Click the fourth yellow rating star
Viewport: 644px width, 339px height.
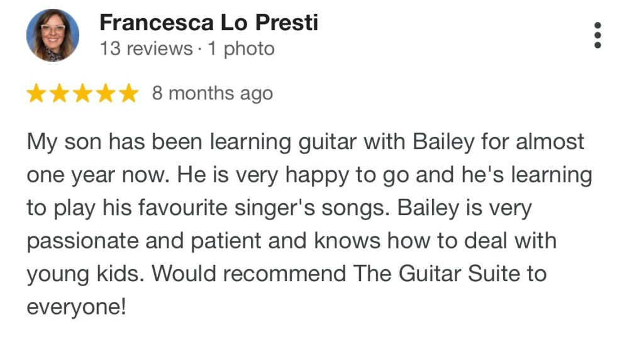pyautogui.click(x=106, y=94)
